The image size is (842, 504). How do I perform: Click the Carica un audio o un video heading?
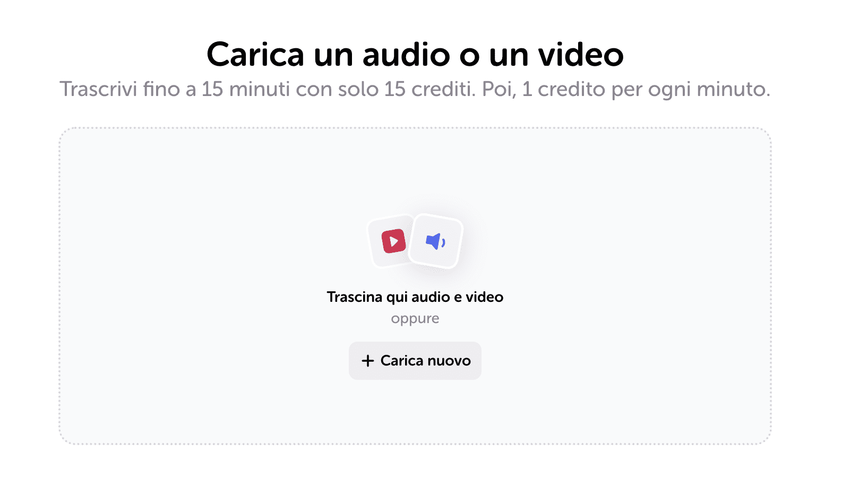click(415, 55)
